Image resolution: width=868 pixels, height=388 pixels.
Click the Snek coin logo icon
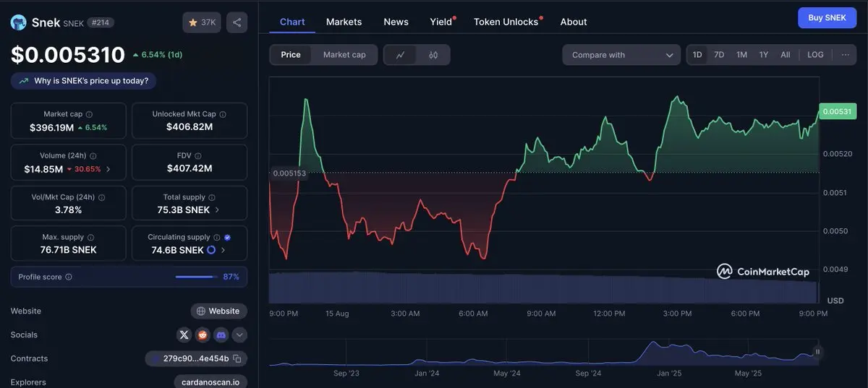point(18,22)
